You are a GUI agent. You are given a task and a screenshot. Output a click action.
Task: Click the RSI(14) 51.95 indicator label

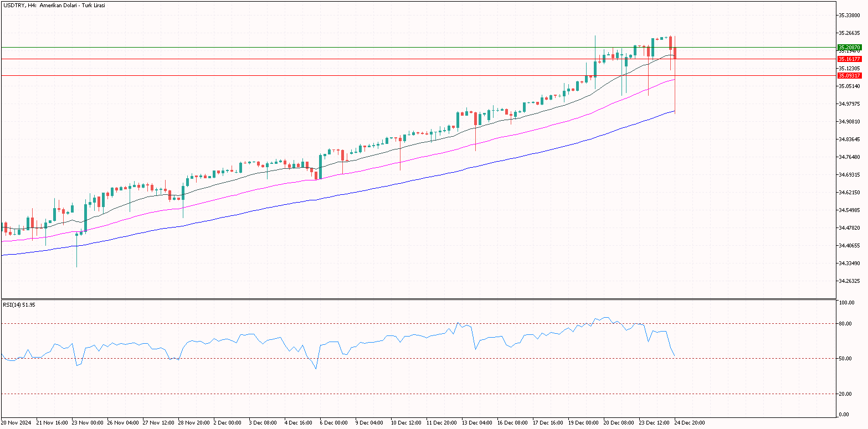pyautogui.click(x=19, y=304)
